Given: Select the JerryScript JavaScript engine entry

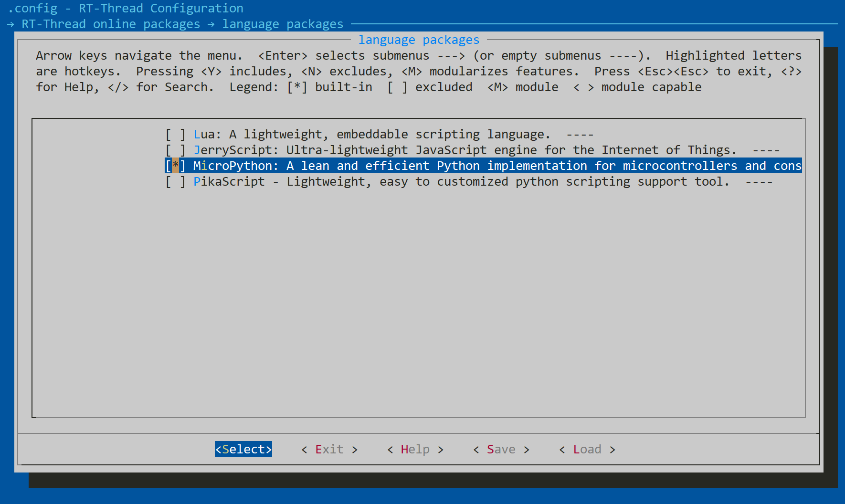Looking at the screenshot, I should (x=464, y=150).
